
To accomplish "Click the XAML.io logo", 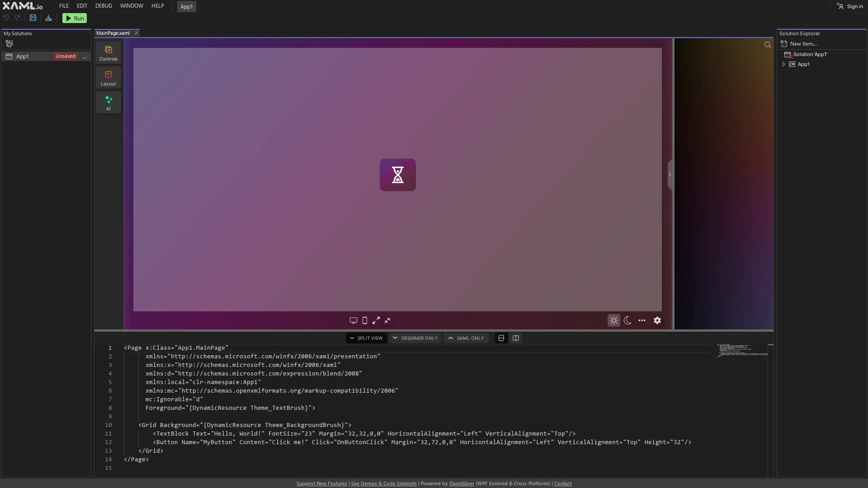I will click(23, 6).
